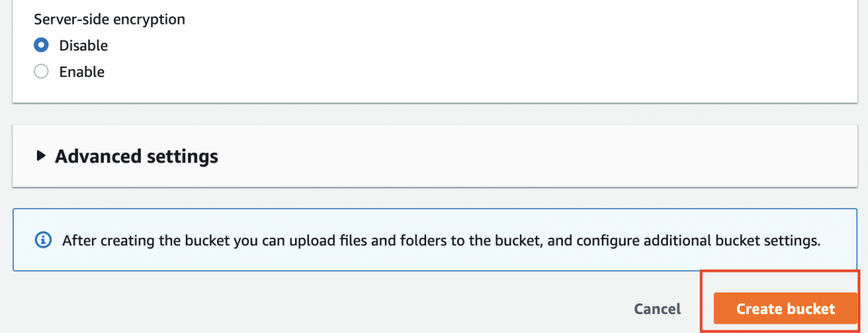
Task: Click the word 'settings' in Advanced settings header
Action: [184, 156]
